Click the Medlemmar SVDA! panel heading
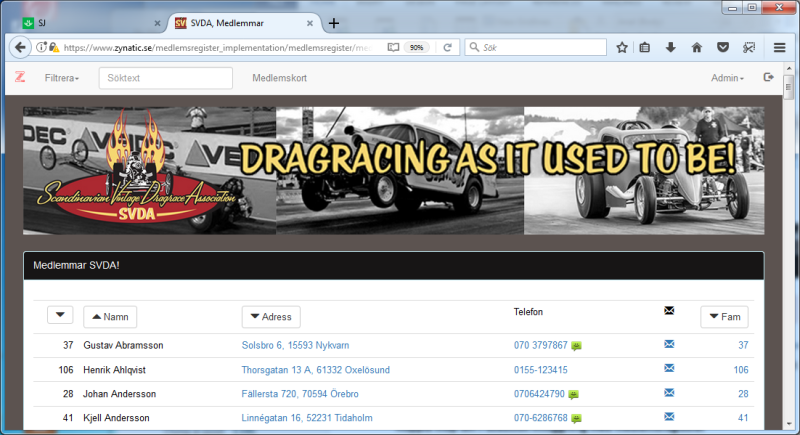 [x=393, y=265]
